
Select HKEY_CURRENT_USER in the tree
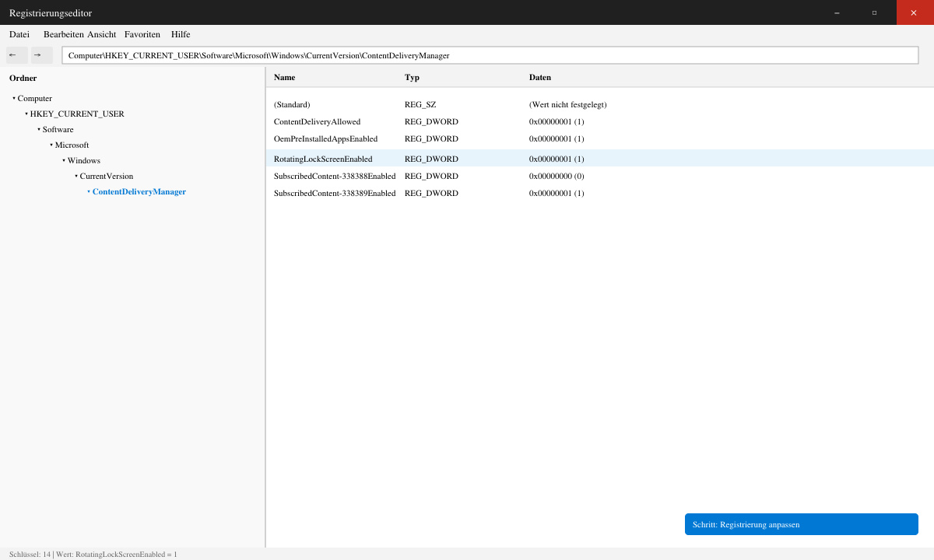pyautogui.click(x=77, y=114)
